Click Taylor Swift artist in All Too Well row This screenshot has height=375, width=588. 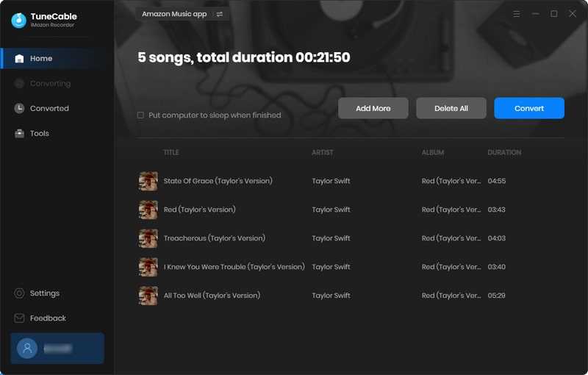[331, 296]
